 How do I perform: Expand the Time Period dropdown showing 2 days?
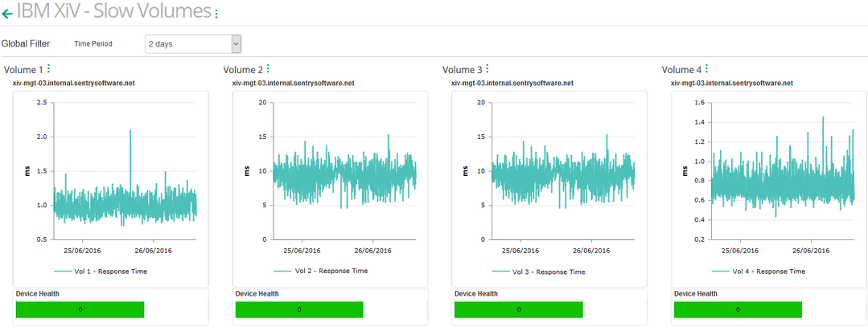[192, 44]
